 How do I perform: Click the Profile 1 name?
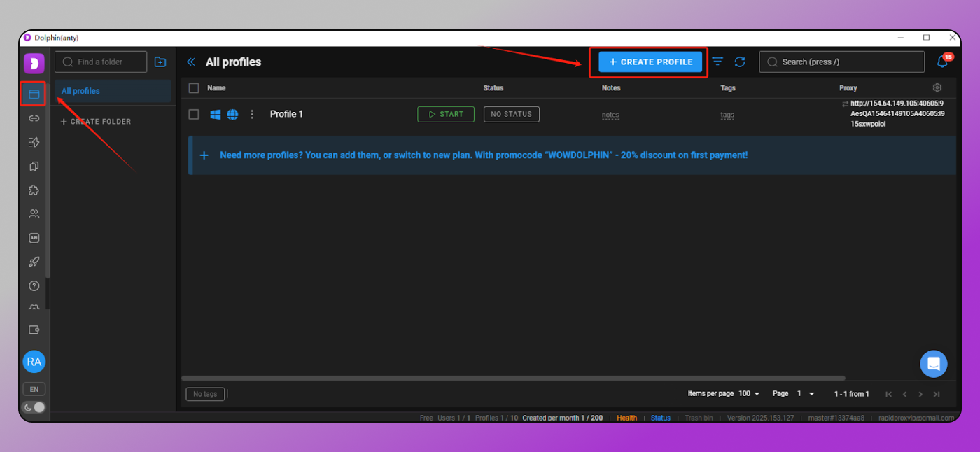(x=286, y=114)
